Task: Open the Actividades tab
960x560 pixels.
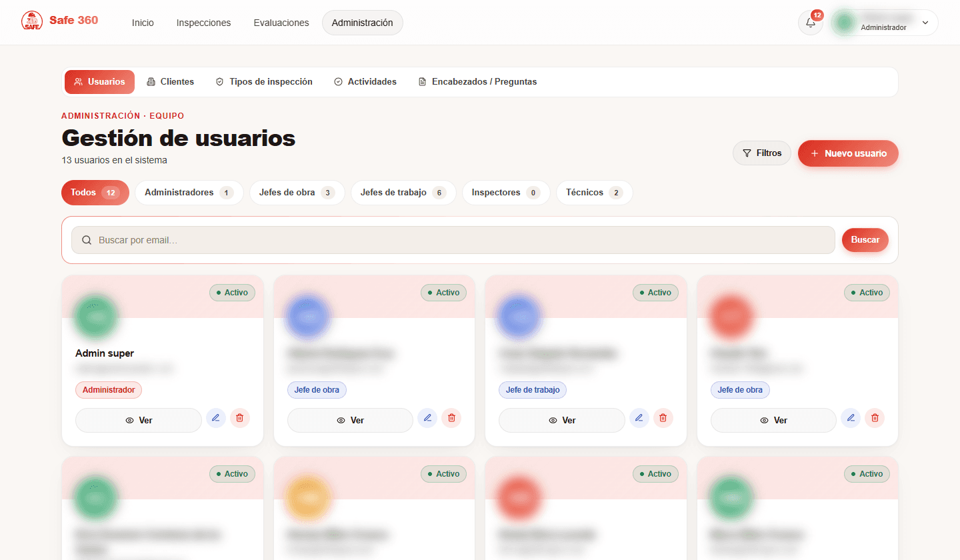Action: tap(365, 82)
